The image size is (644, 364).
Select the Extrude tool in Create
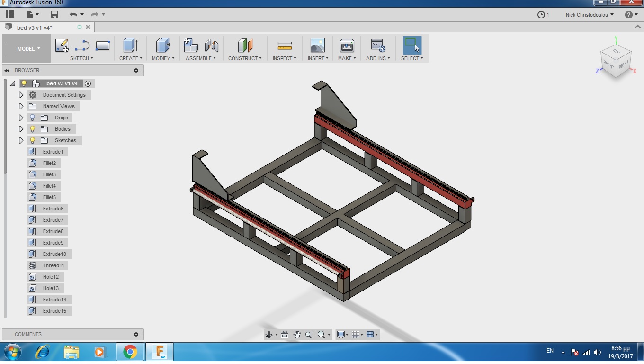pos(130,45)
